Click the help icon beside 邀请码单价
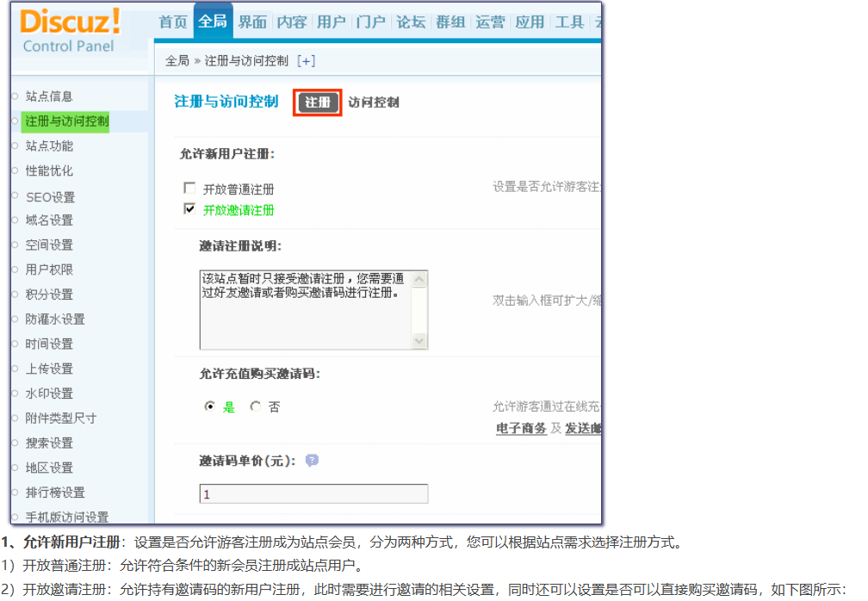 pyautogui.click(x=312, y=461)
